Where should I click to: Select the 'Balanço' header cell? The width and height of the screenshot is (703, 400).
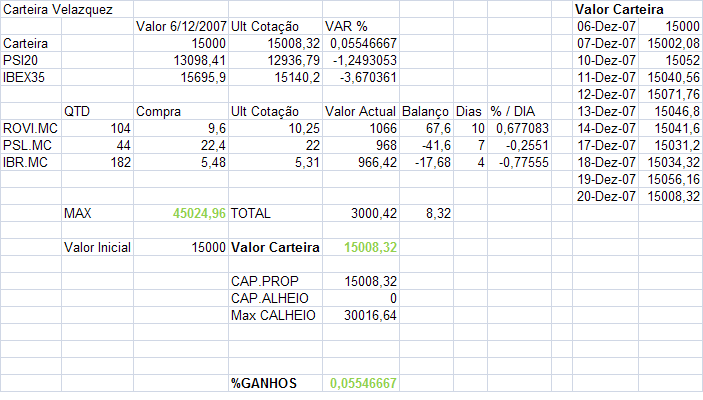click(x=425, y=112)
